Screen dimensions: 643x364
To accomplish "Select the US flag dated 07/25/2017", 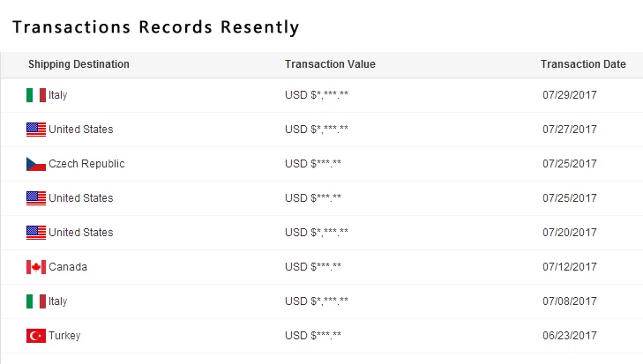I will pos(36,198).
